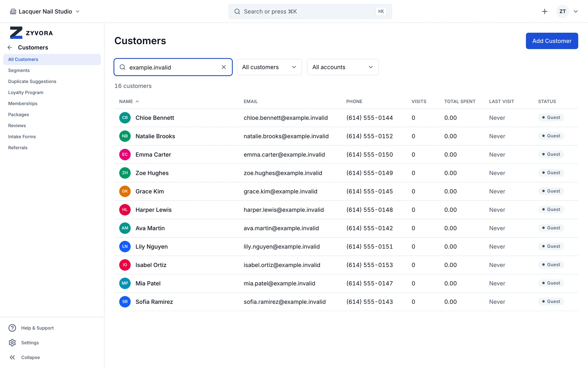The image size is (588, 368).
Task: Expand the account menu chevron beside ZT
Action: tap(576, 11)
